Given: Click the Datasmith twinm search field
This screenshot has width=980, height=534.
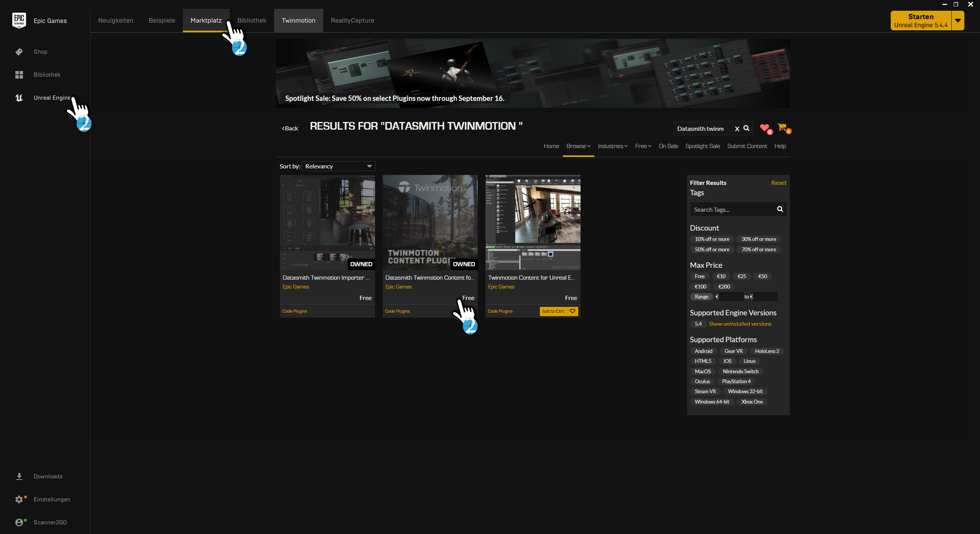Looking at the screenshot, I should 704,129.
